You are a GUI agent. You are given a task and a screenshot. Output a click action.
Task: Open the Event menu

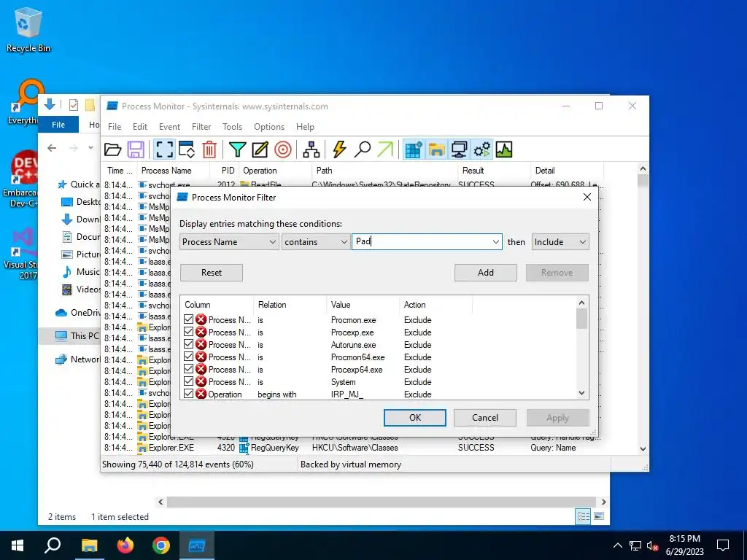pos(169,127)
